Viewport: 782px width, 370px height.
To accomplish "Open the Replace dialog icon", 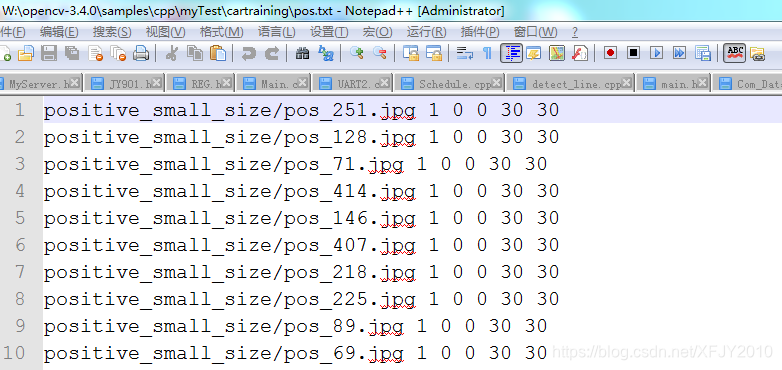I will click(x=326, y=53).
